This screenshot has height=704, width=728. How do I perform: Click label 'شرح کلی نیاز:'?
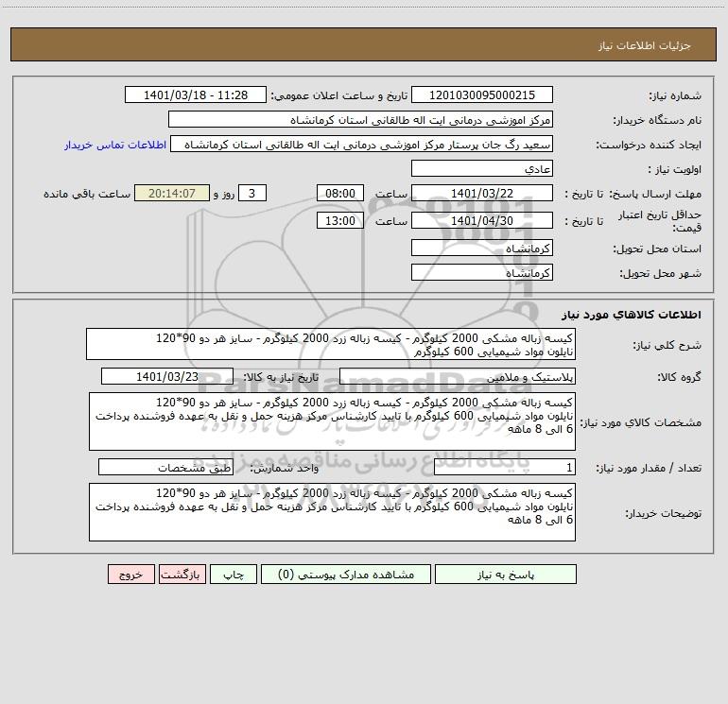(667, 345)
